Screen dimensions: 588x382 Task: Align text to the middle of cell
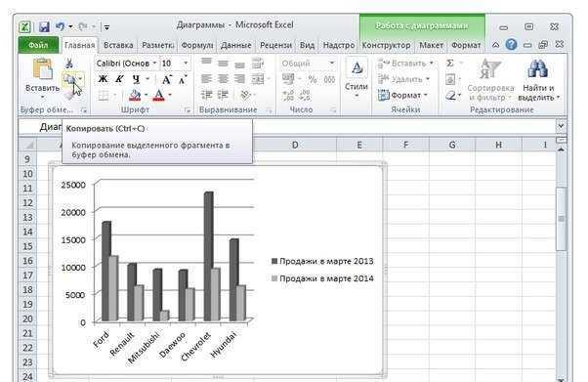[223, 64]
